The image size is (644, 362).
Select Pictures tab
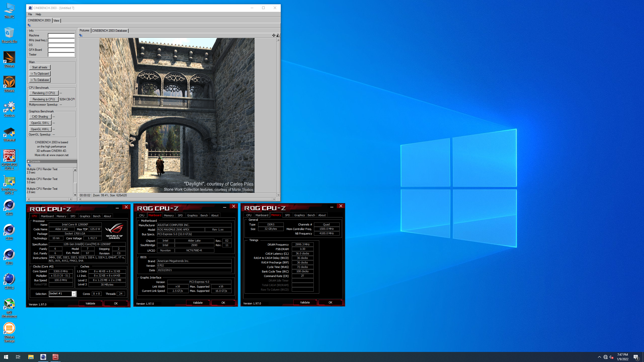click(84, 30)
